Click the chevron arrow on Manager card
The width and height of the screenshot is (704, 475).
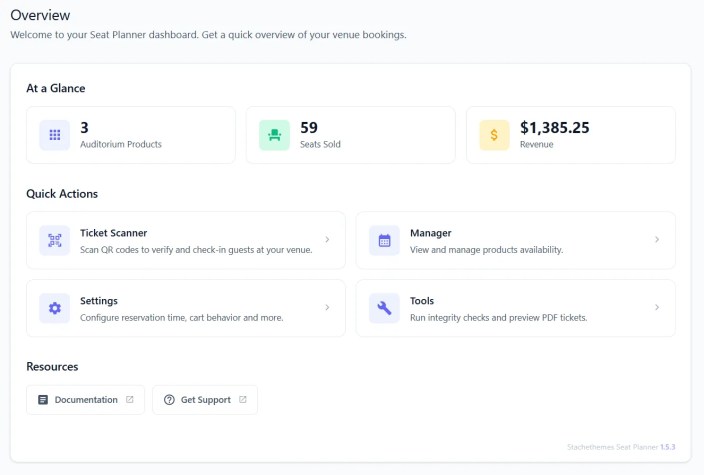click(657, 240)
